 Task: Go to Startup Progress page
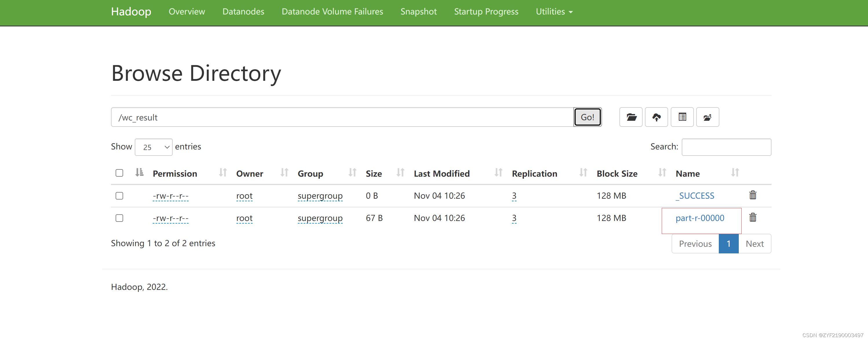coord(486,12)
